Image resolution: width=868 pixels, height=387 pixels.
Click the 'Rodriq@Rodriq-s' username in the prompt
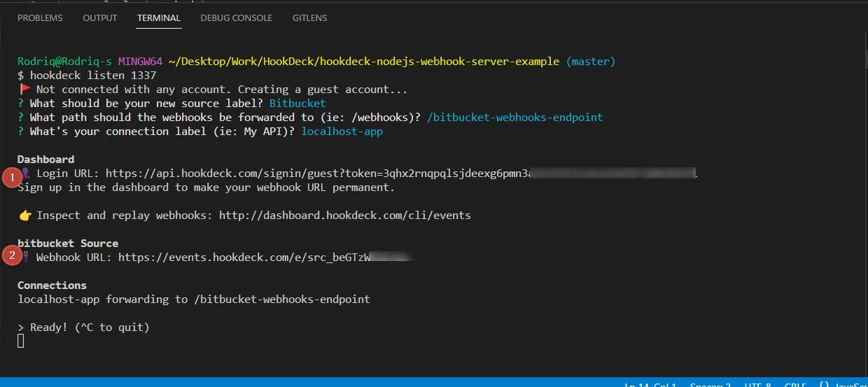click(x=64, y=62)
